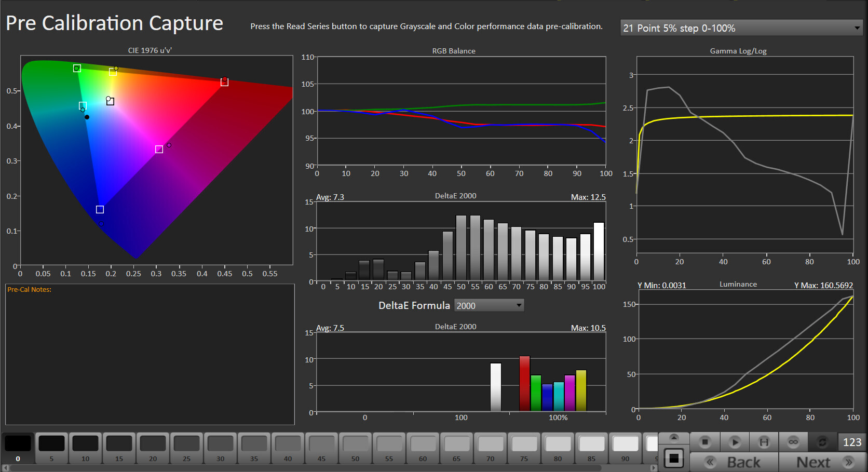Select the 25% grayscale swatch
Image resolution: width=868 pixels, height=472 pixels.
[187, 448]
